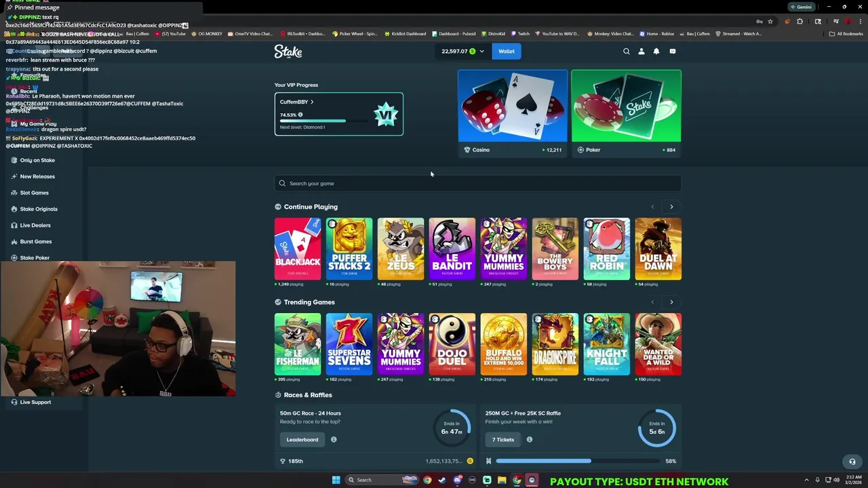Click the taskbar Search box
The image size is (868, 488).
pos(383,480)
